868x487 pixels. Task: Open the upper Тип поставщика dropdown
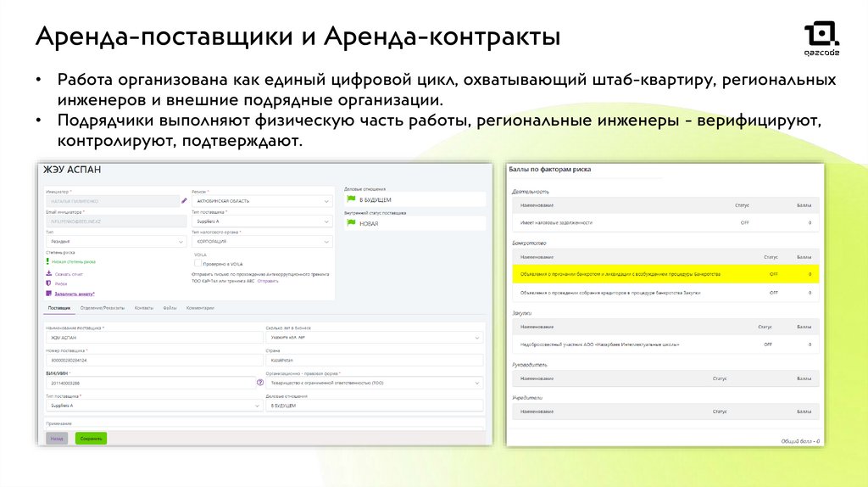point(262,221)
